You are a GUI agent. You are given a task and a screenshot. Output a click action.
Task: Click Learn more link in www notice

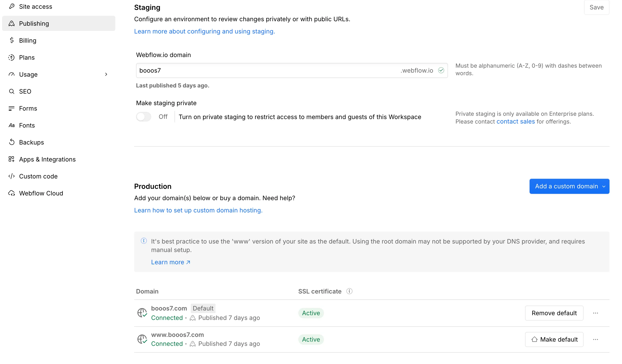coord(171,262)
